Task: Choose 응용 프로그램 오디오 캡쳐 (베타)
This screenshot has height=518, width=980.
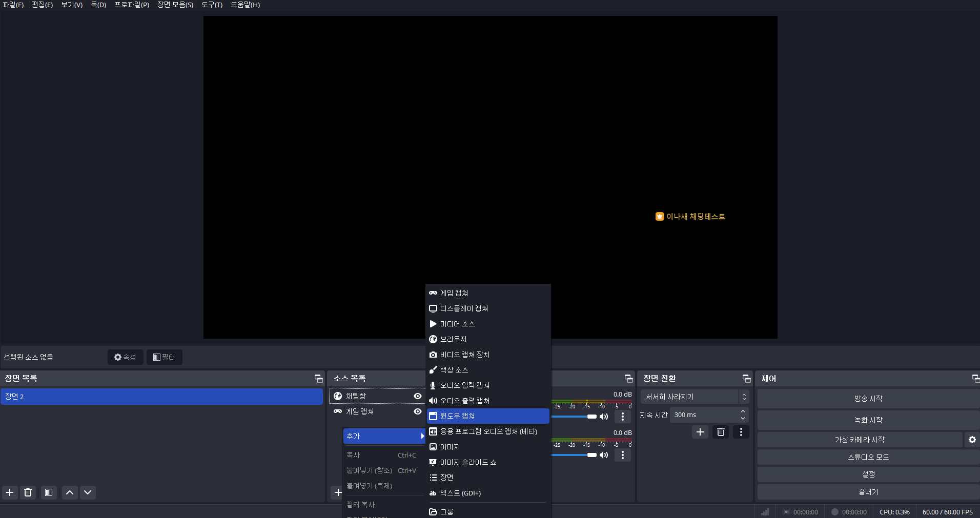Action: [488, 431]
